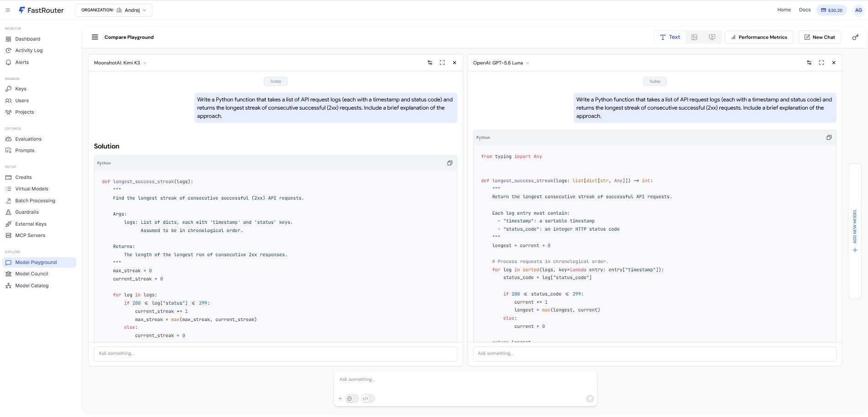Collapse the sidebar with the top-left hamburger icon
868x417 pixels.
click(x=8, y=10)
